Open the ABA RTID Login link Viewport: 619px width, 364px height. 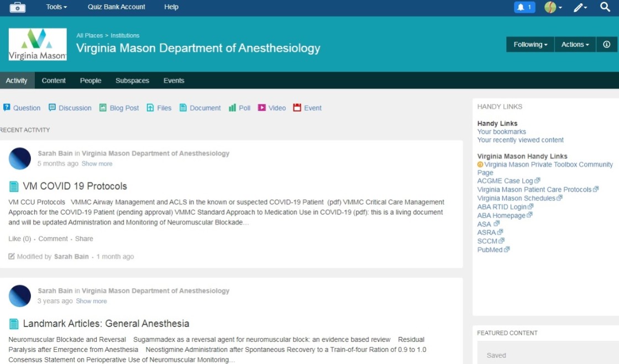(x=502, y=207)
